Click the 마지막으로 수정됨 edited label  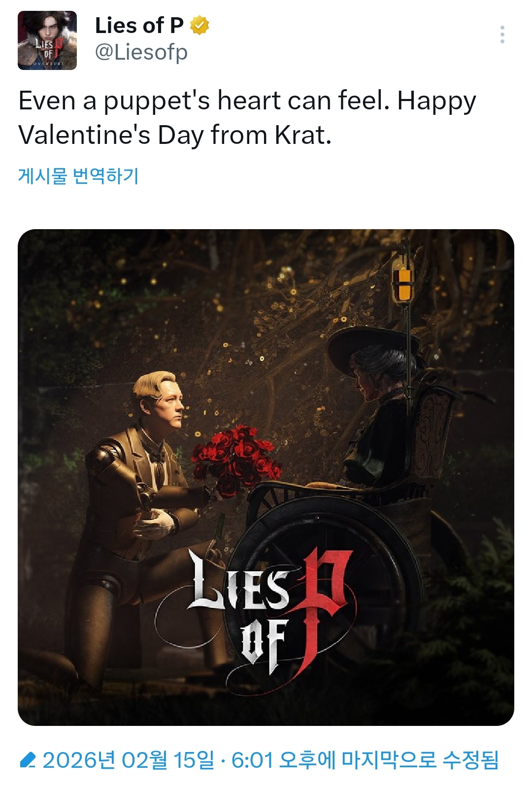click(420, 760)
